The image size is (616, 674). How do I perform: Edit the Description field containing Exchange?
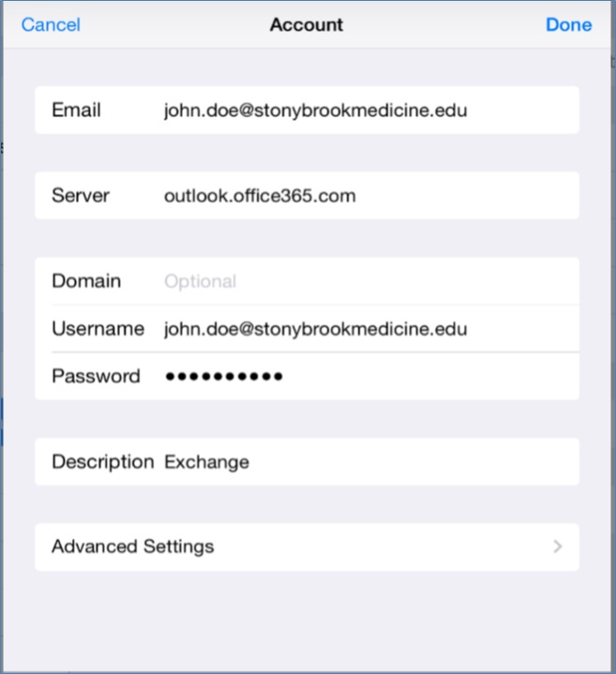point(206,462)
